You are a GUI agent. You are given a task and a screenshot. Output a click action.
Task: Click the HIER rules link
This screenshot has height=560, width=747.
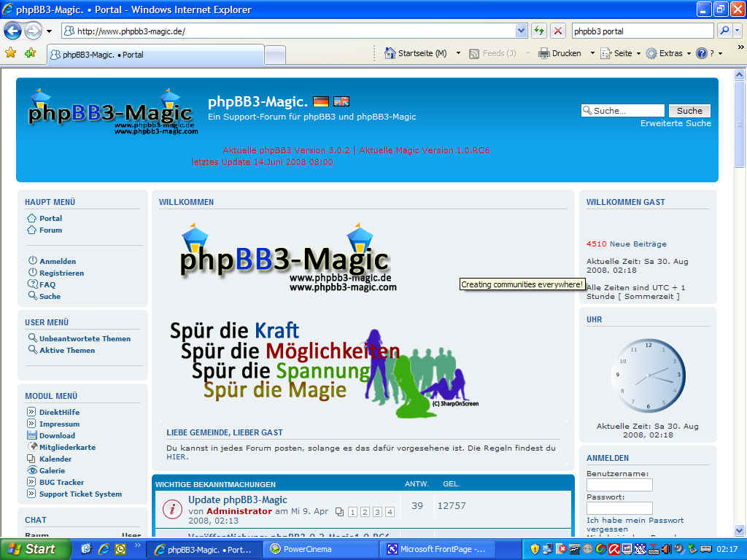point(177,456)
